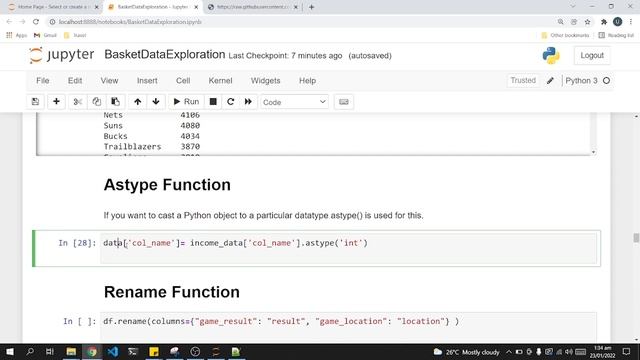Open the Reading list

point(616,35)
